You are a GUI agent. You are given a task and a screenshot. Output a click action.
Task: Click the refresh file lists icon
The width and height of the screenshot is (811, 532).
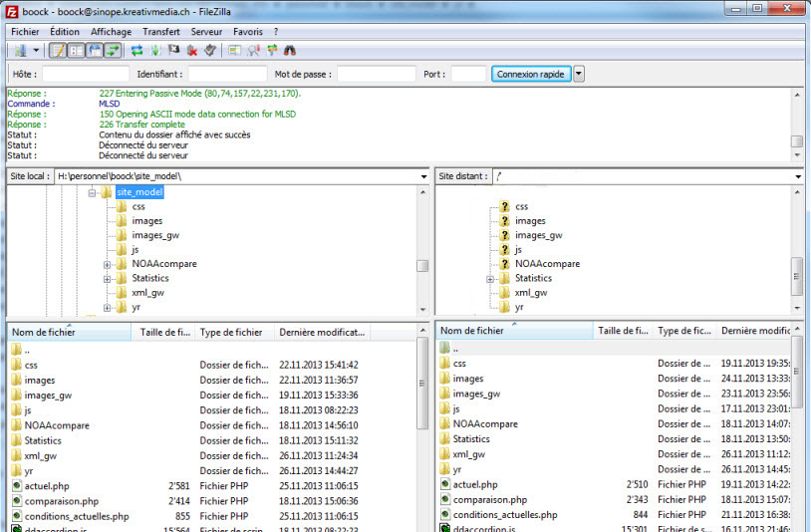click(x=136, y=50)
